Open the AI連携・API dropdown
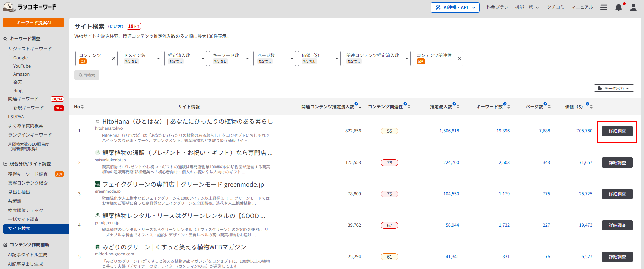 click(x=455, y=7)
